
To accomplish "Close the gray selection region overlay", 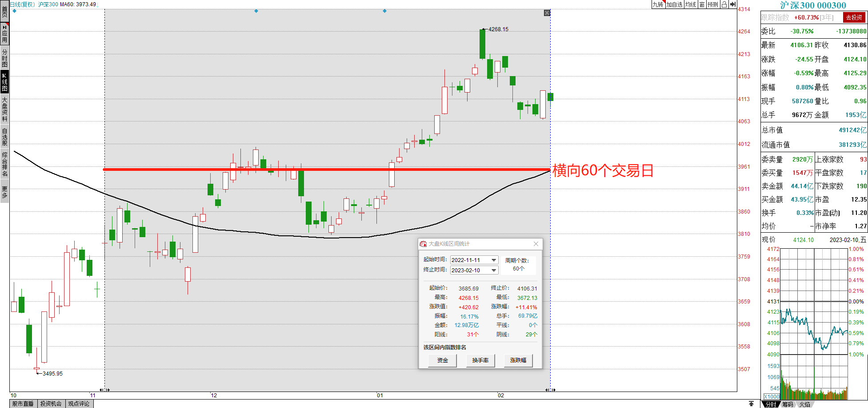I will point(547,13).
